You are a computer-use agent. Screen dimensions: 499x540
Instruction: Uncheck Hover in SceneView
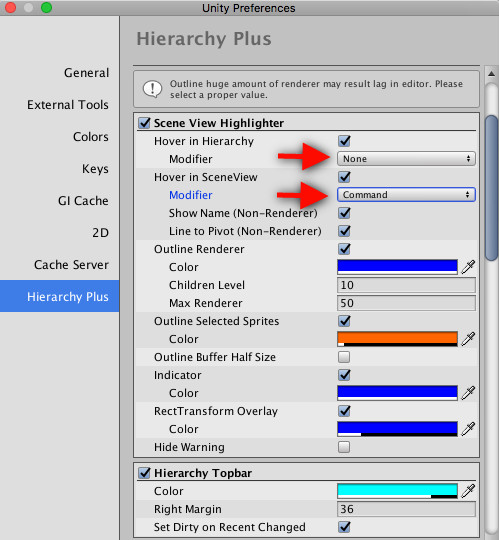[x=344, y=177]
